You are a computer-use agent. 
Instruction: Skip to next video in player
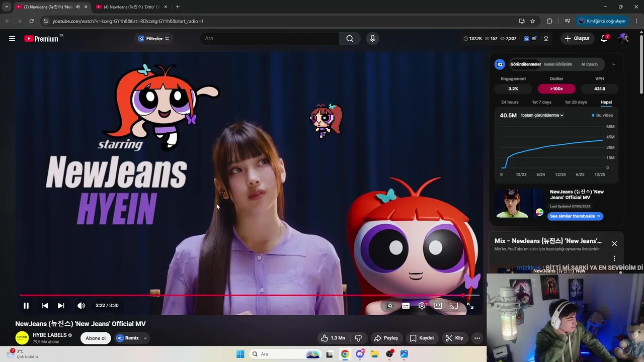(x=61, y=306)
